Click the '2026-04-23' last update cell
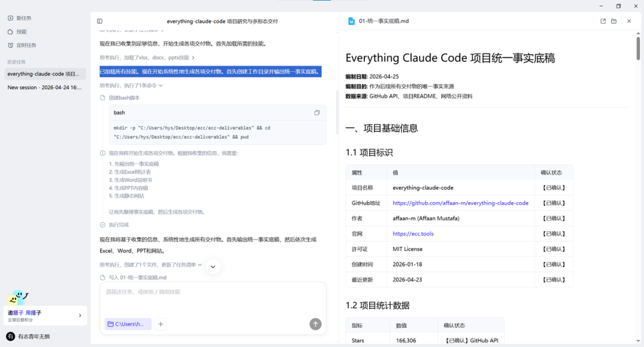This screenshot has width=644, height=347. point(460,280)
